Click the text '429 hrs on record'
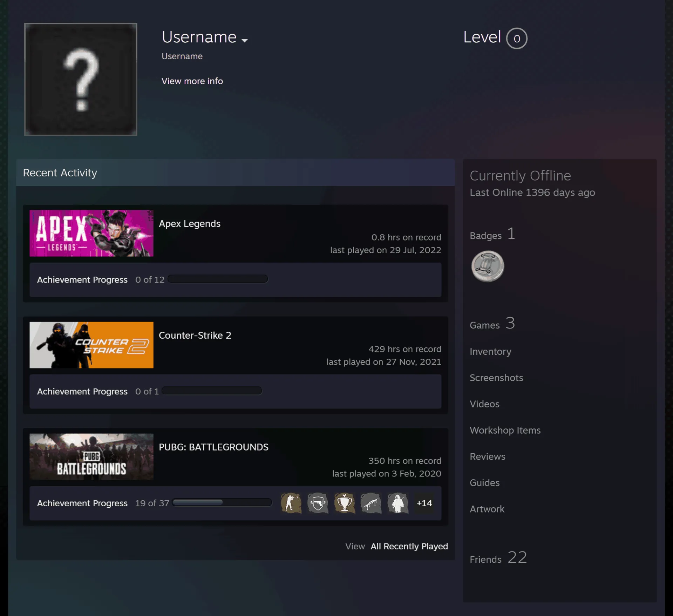Screen dimensions: 673x616 (405, 349)
